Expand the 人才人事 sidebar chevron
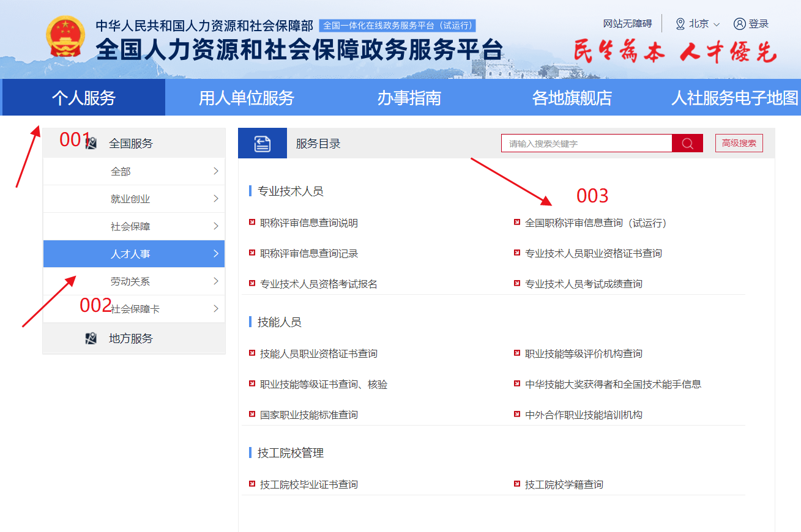 point(215,253)
